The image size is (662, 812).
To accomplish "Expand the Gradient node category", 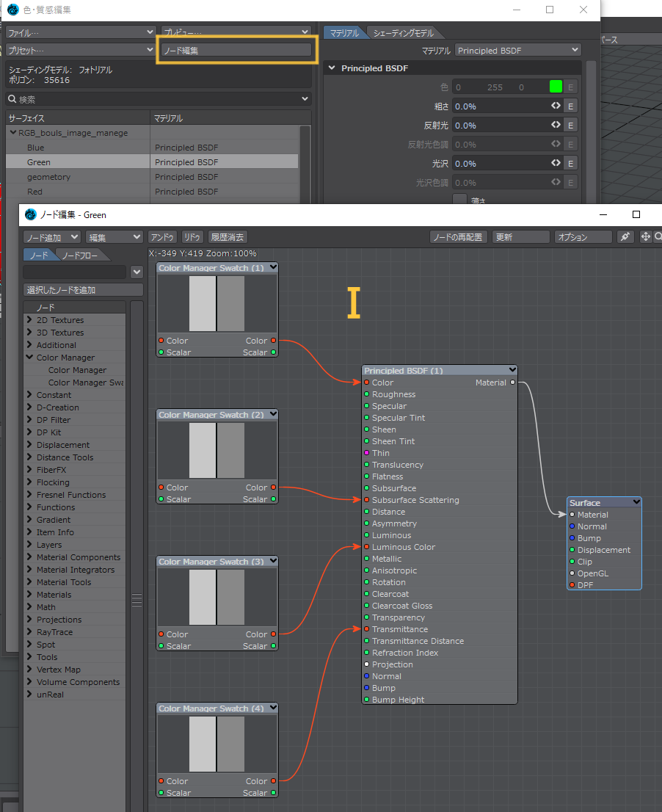I will tap(29, 519).
